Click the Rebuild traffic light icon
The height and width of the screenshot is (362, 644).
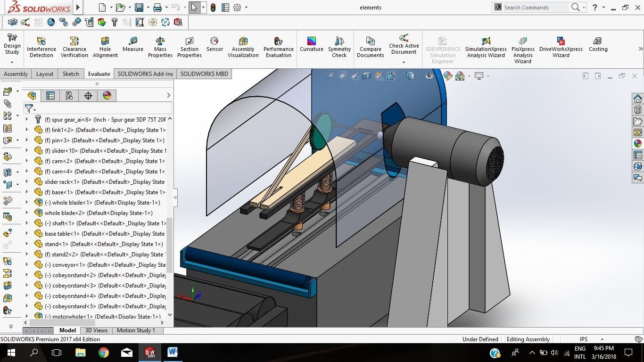(213, 8)
